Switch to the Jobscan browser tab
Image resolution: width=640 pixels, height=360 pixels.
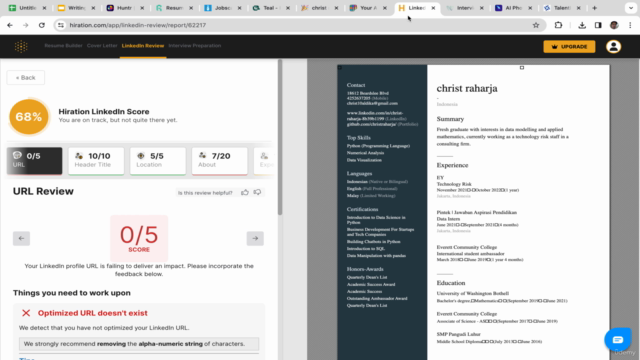[222, 8]
